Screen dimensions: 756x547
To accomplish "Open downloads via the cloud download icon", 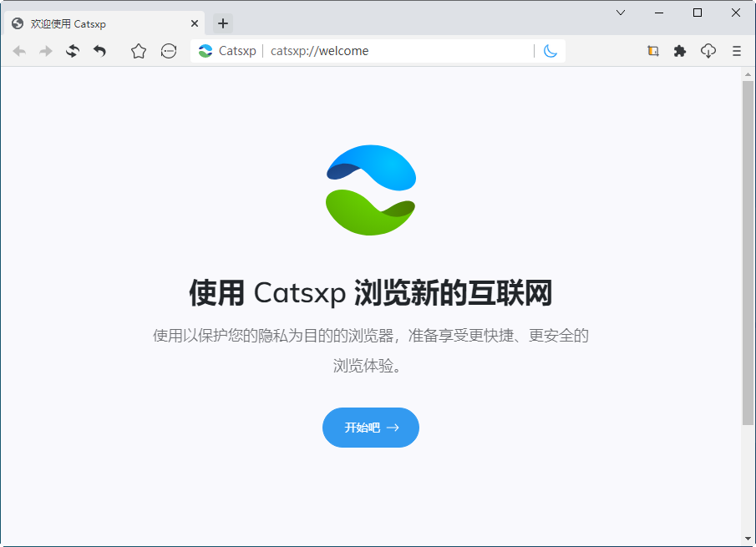I will pyautogui.click(x=708, y=51).
